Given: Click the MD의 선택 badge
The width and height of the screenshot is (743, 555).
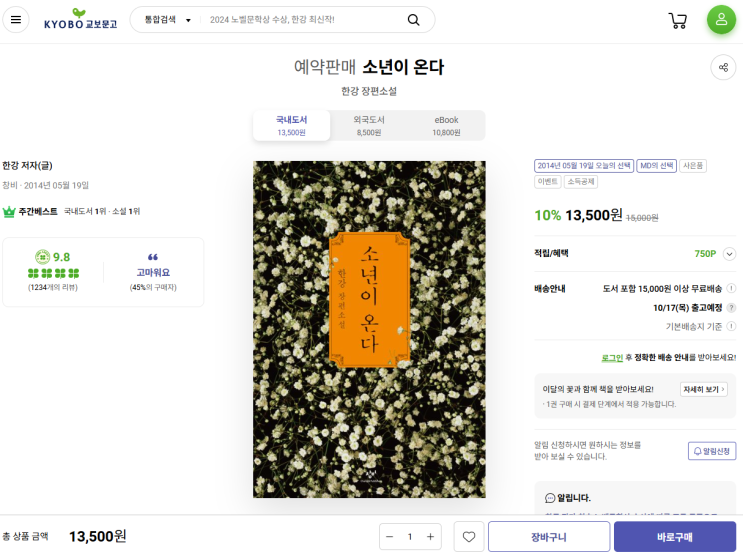Looking at the screenshot, I should point(656,165).
